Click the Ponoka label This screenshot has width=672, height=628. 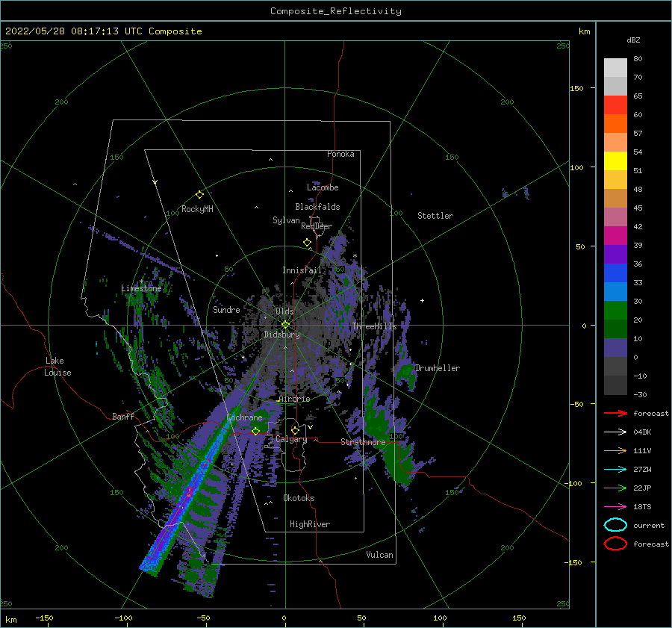coord(340,154)
